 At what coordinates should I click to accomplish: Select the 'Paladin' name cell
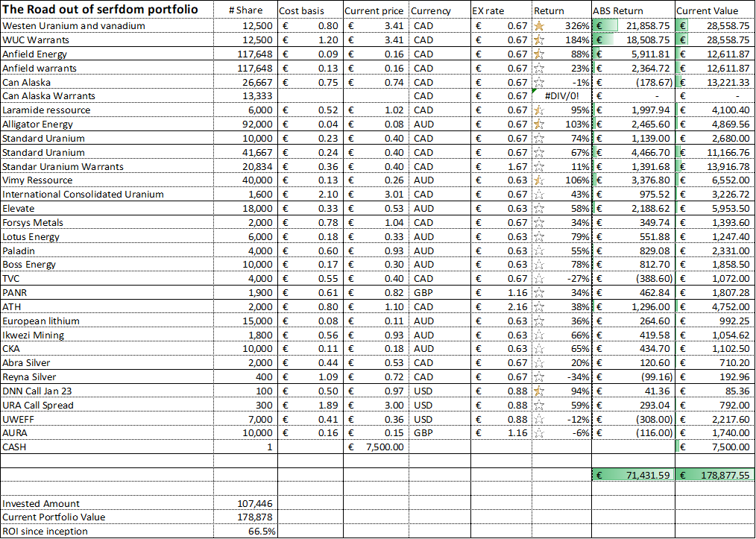(x=107, y=250)
